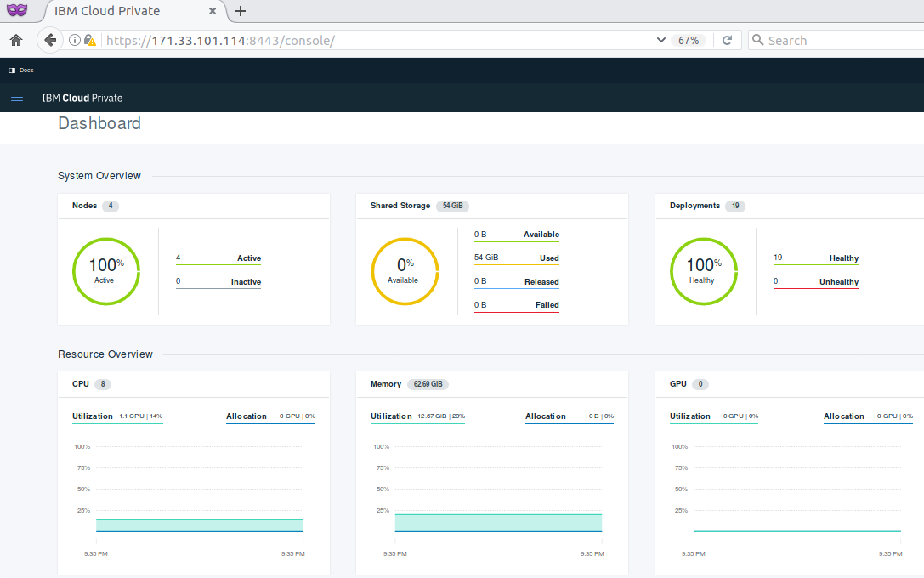Click the Shared Storage 0% Available gauge
The width and height of the screenshot is (924, 578).
[405, 271]
